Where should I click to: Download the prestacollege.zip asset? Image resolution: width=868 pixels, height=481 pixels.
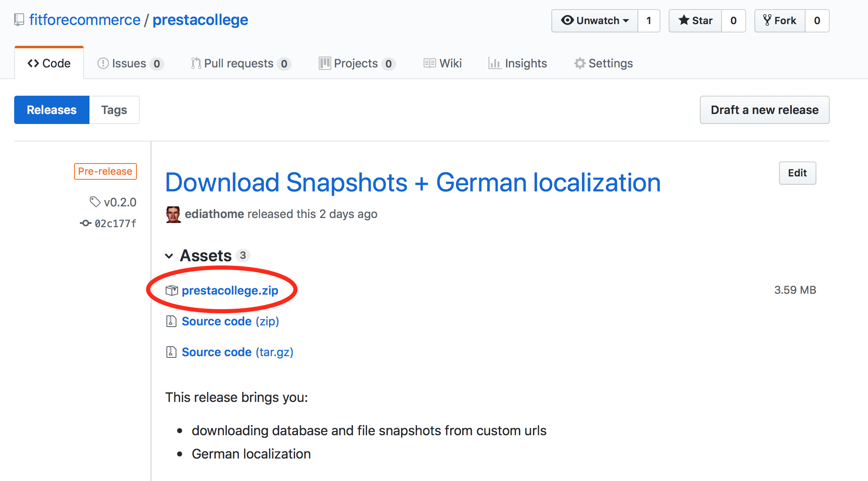[230, 290]
